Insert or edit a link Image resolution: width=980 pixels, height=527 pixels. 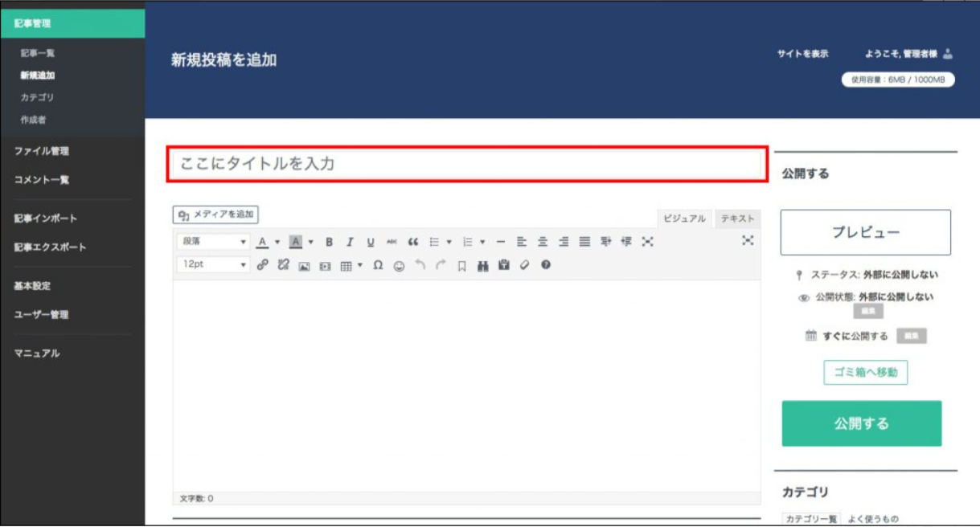pos(262,265)
